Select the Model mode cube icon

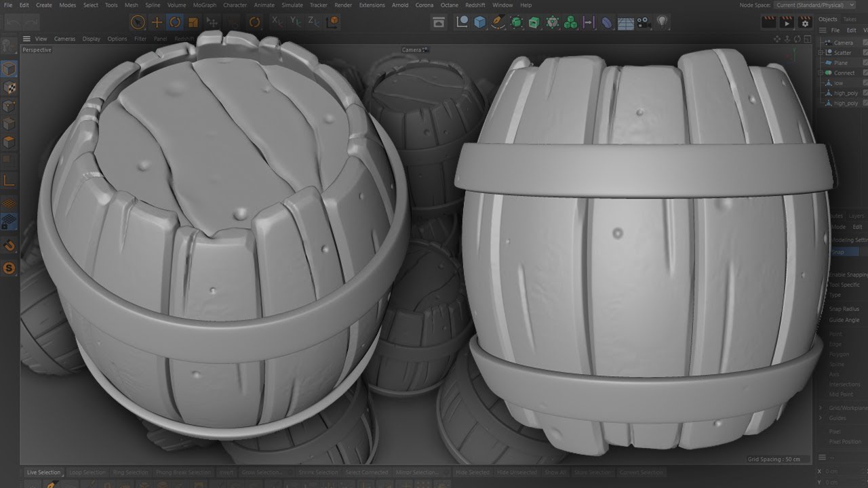pos(9,68)
